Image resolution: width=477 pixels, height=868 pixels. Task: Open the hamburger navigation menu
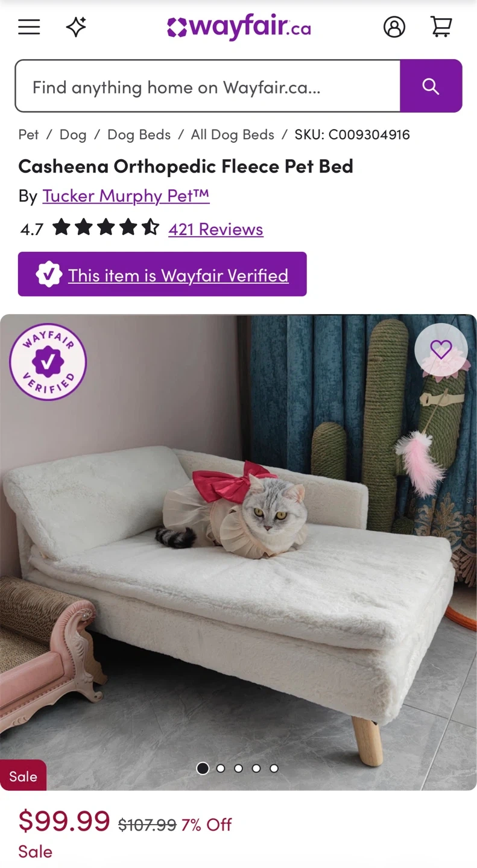[x=29, y=27]
